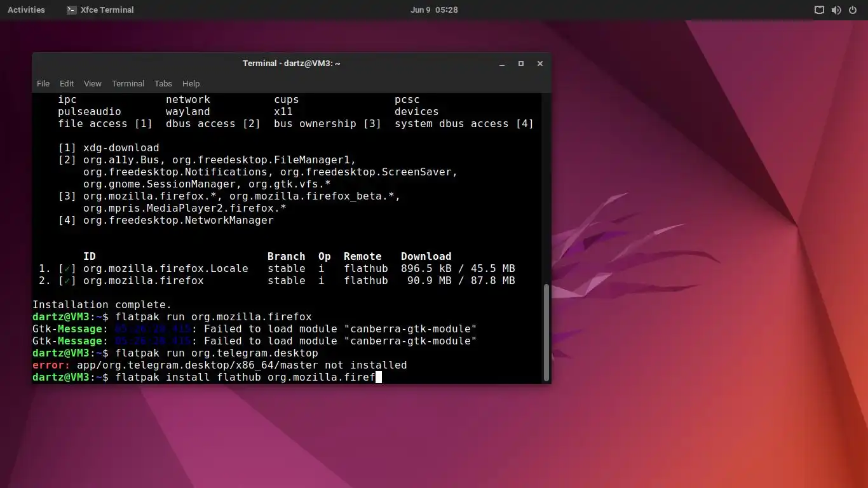Screen dimensions: 868x488
Task: Open the Edit menu
Action: [x=67, y=83]
